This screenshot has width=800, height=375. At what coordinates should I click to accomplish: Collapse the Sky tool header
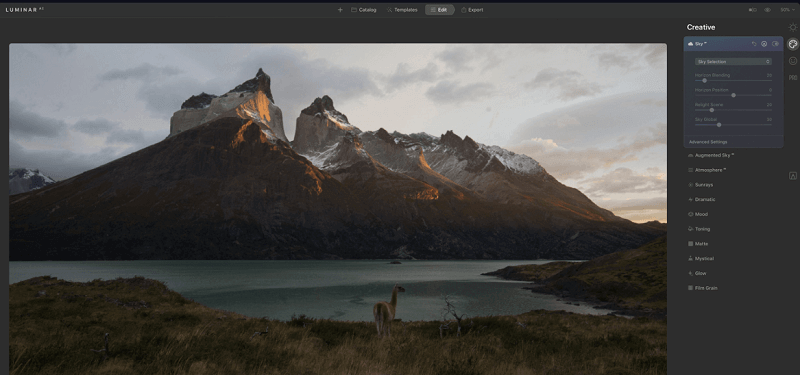point(733,44)
